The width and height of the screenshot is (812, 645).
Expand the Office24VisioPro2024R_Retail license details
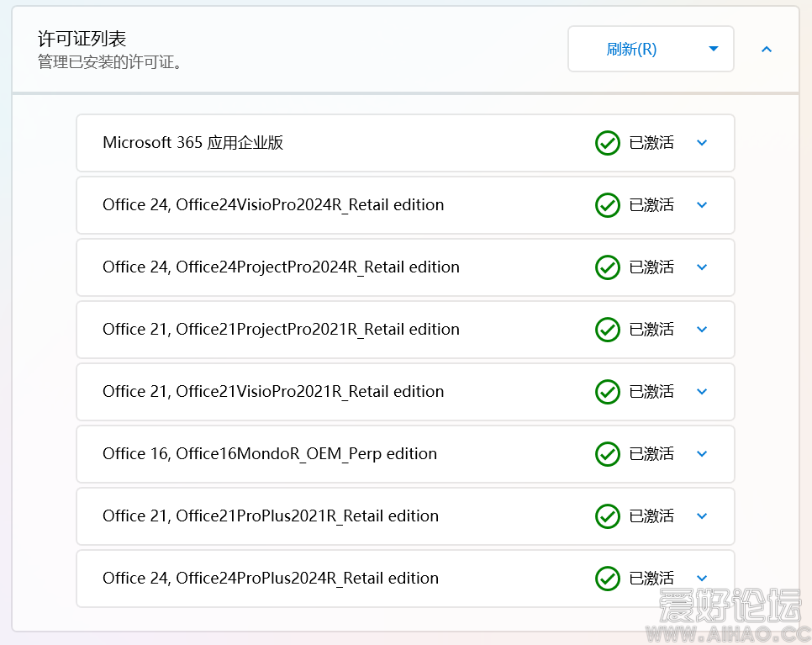point(702,205)
